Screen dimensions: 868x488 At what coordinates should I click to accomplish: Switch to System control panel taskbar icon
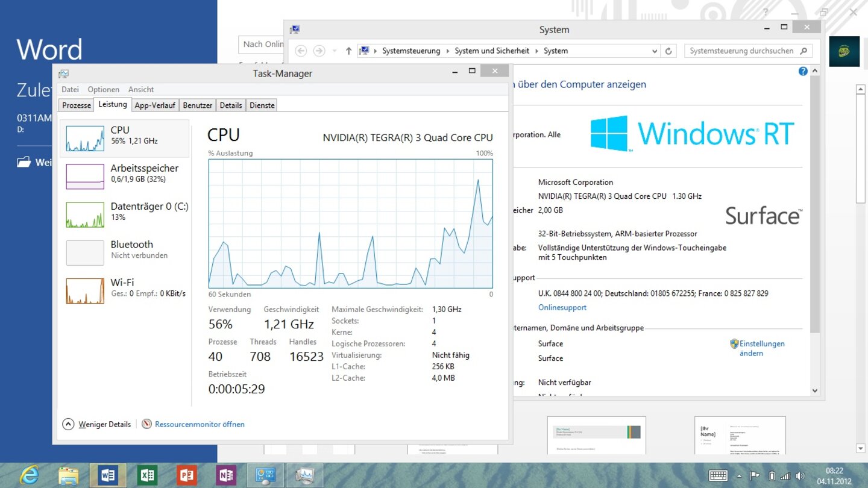[265, 475]
